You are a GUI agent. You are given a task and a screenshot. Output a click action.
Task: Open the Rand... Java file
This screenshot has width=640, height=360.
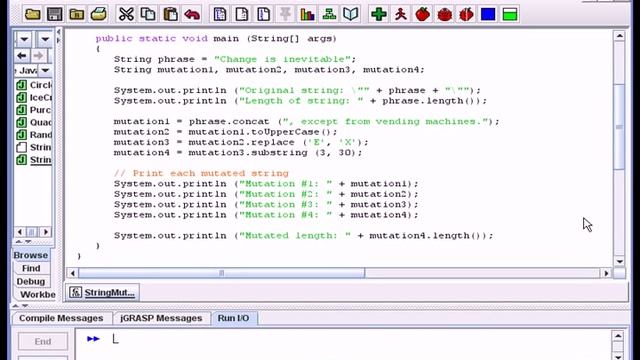(x=34, y=135)
